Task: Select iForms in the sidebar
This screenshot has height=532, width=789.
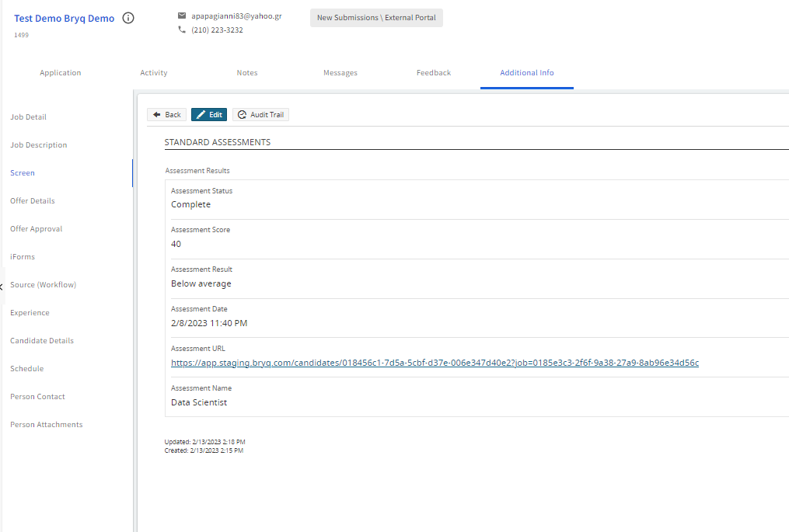Action: point(23,257)
